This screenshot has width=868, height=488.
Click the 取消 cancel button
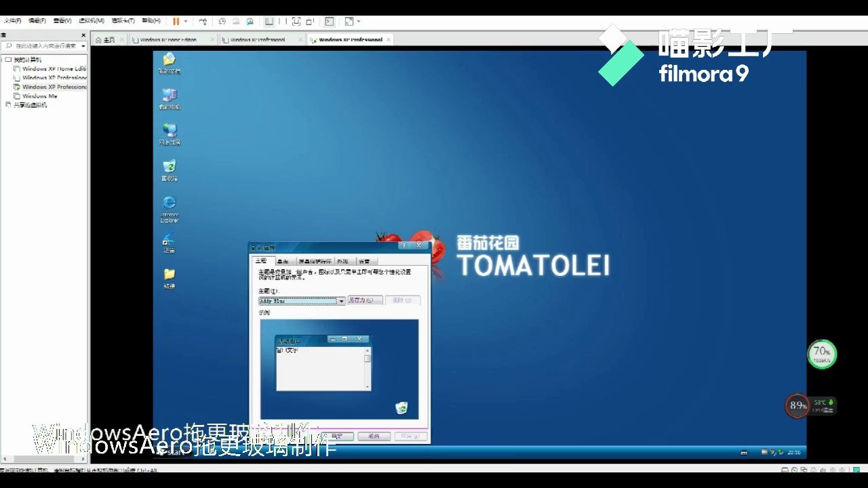point(374,436)
